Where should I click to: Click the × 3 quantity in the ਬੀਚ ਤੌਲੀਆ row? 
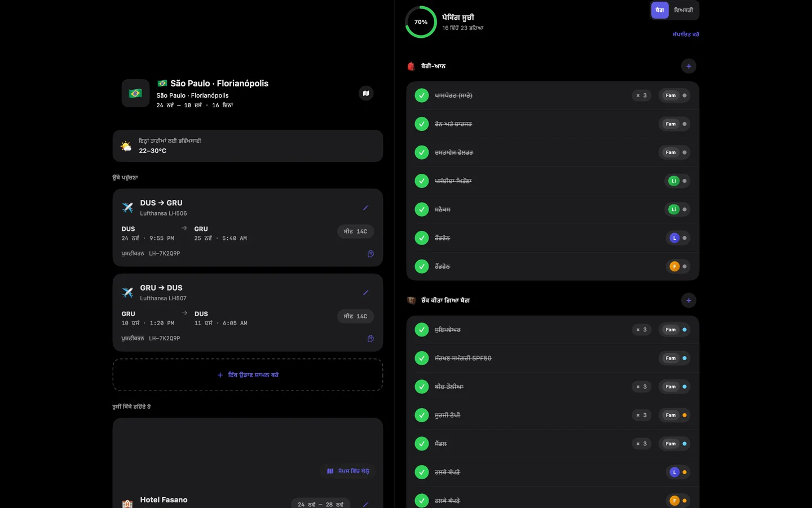pos(642,387)
